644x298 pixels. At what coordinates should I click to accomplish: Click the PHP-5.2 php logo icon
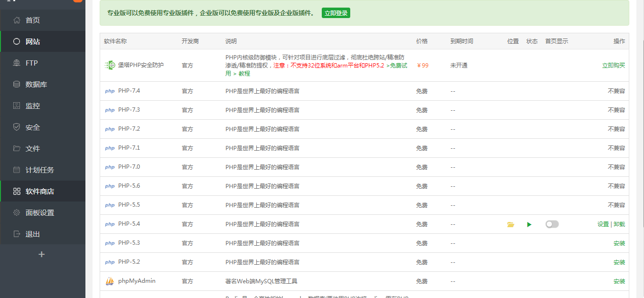pyautogui.click(x=110, y=262)
